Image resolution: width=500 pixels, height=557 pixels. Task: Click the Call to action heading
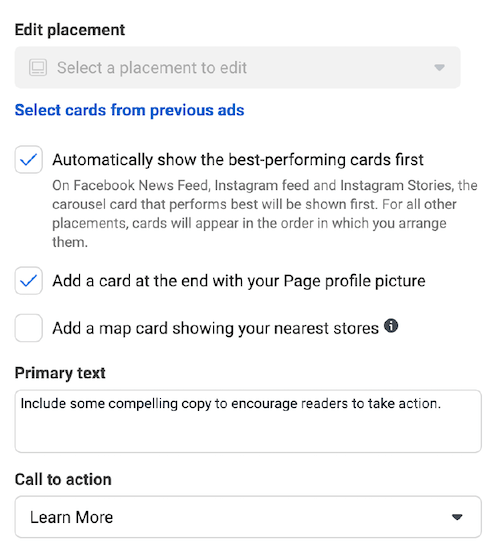tap(63, 480)
